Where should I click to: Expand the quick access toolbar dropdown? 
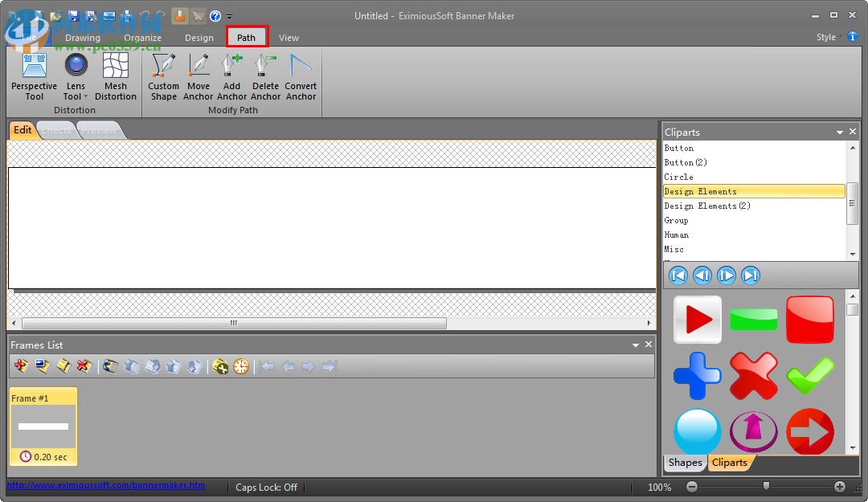pos(229,16)
